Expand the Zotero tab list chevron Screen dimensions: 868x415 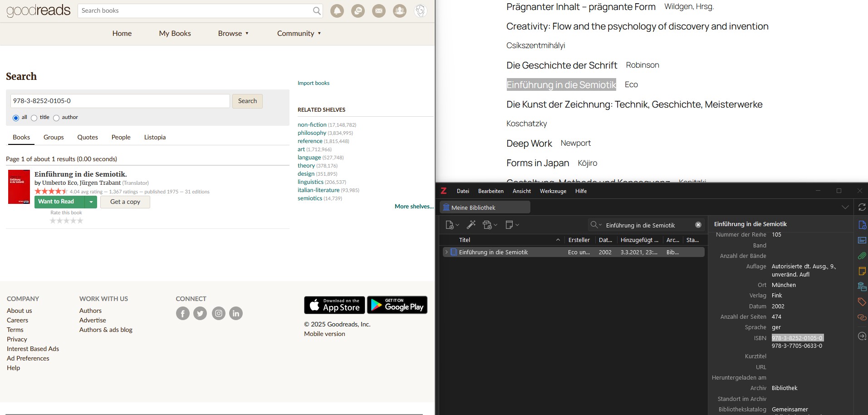click(845, 207)
